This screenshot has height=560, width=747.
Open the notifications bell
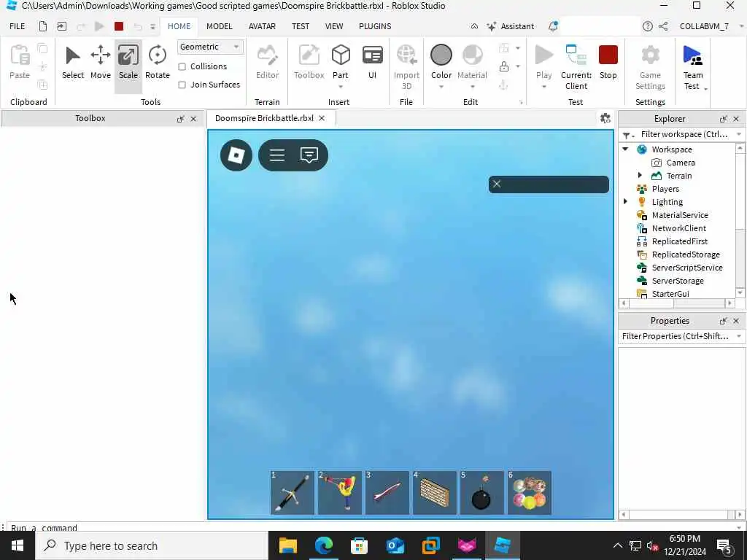tap(553, 26)
